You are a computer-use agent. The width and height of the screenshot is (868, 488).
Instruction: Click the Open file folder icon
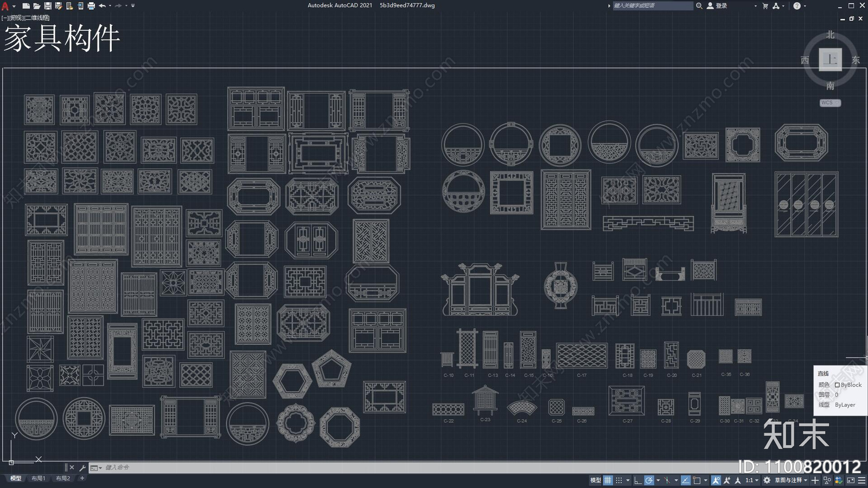coord(36,6)
